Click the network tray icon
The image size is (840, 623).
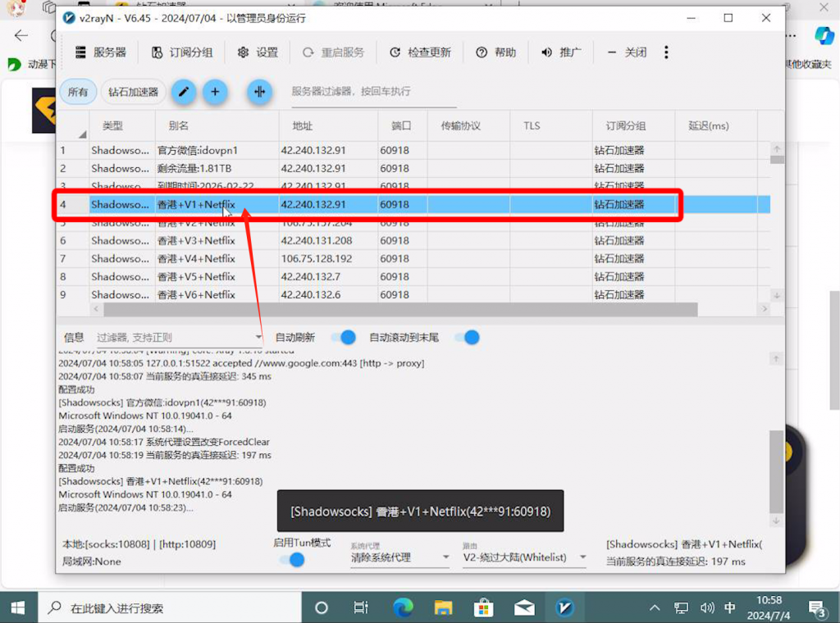click(x=681, y=607)
